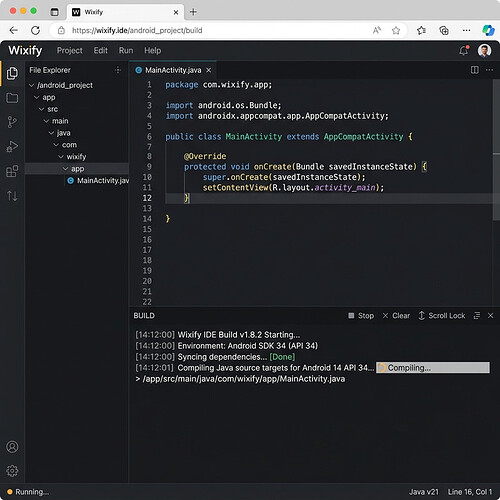
Task: Open the Run menu
Action: (126, 50)
